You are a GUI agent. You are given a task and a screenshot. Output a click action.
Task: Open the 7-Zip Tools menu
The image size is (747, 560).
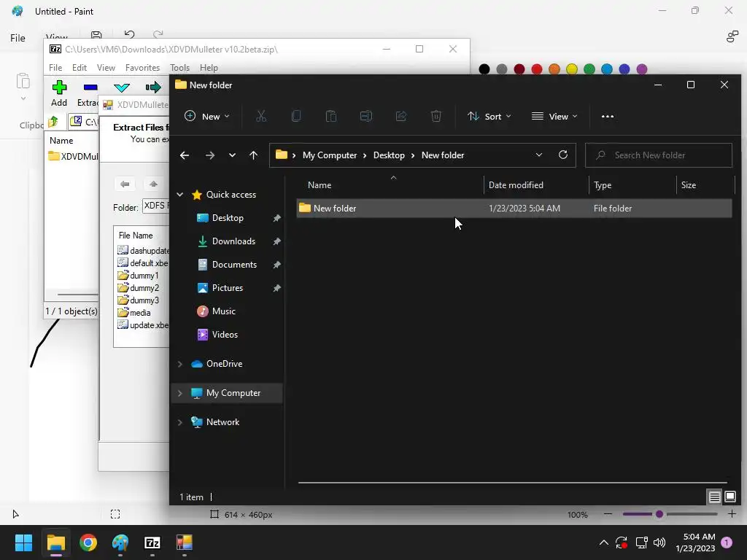pos(179,68)
